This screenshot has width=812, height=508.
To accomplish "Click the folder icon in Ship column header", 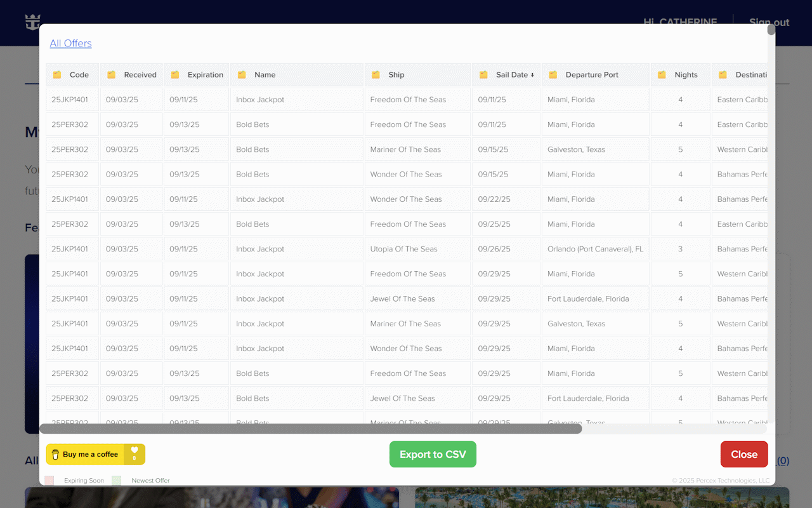I will [376, 75].
